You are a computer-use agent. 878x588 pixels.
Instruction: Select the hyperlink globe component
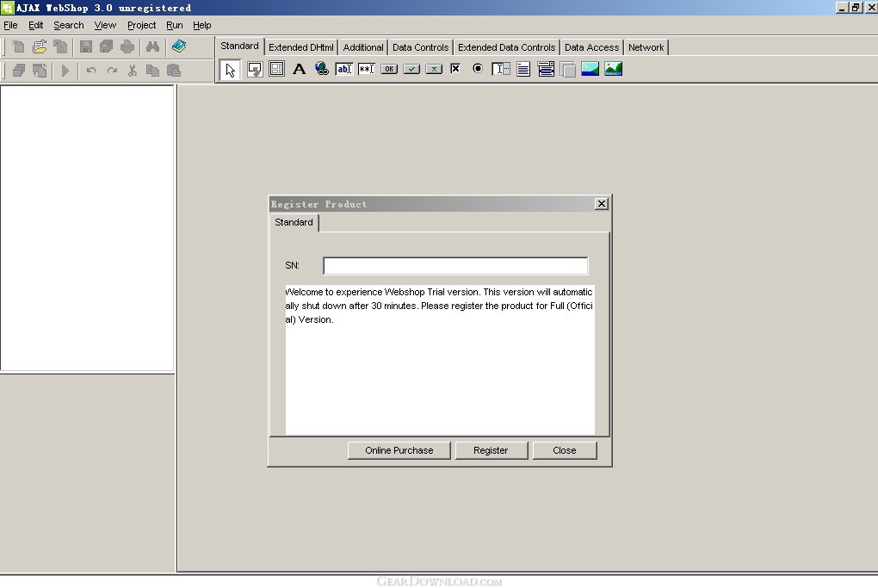coord(321,69)
